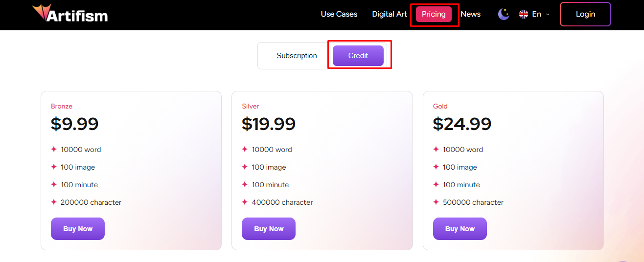The image size is (644, 262).
Task: Click star icon beside Bronze 200000 character
Action: coord(54,202)
